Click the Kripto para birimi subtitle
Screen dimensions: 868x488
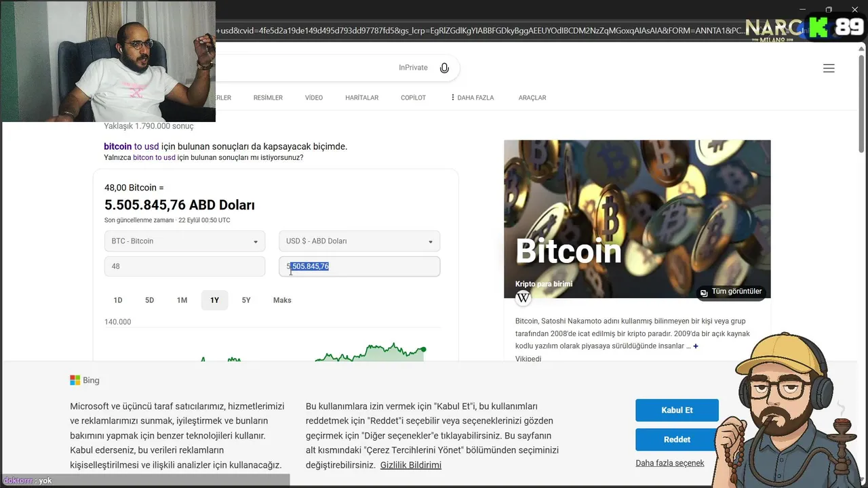click(x=544, y=284)
